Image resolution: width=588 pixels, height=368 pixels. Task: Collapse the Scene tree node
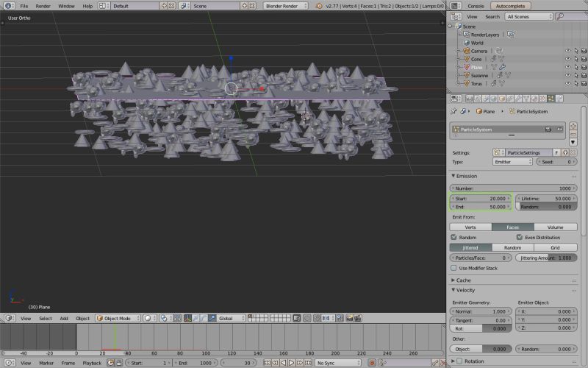click(450, 26)
